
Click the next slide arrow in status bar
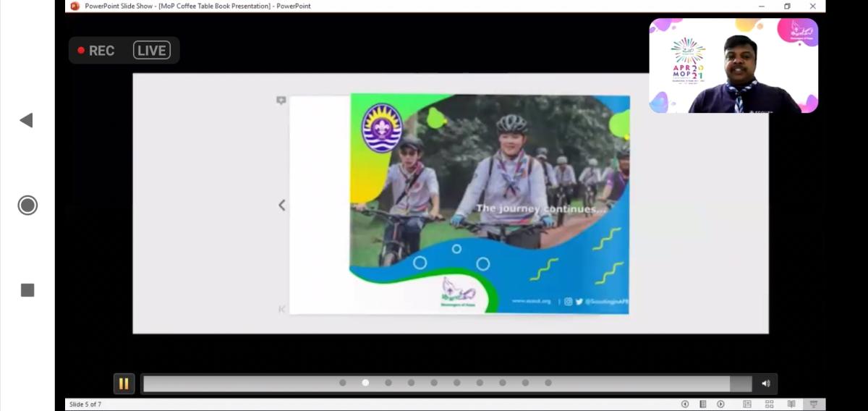pyautogui.click(x=720, y=404)
